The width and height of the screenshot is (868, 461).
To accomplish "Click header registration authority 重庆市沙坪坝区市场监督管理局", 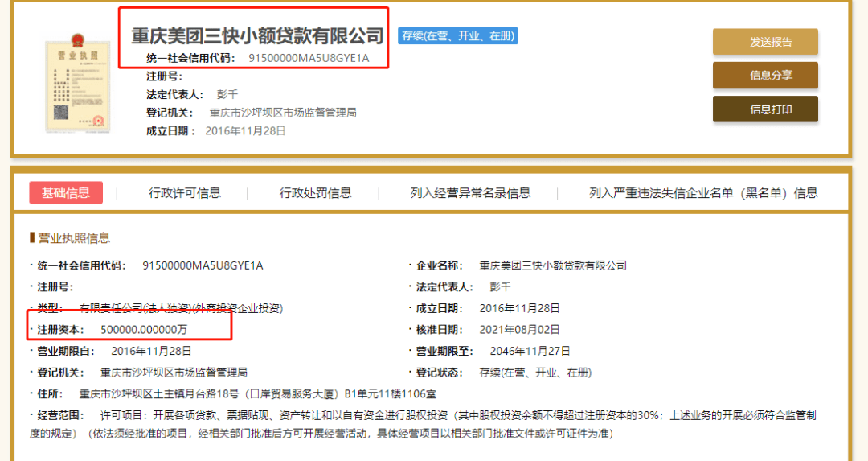I will (283, 113).
